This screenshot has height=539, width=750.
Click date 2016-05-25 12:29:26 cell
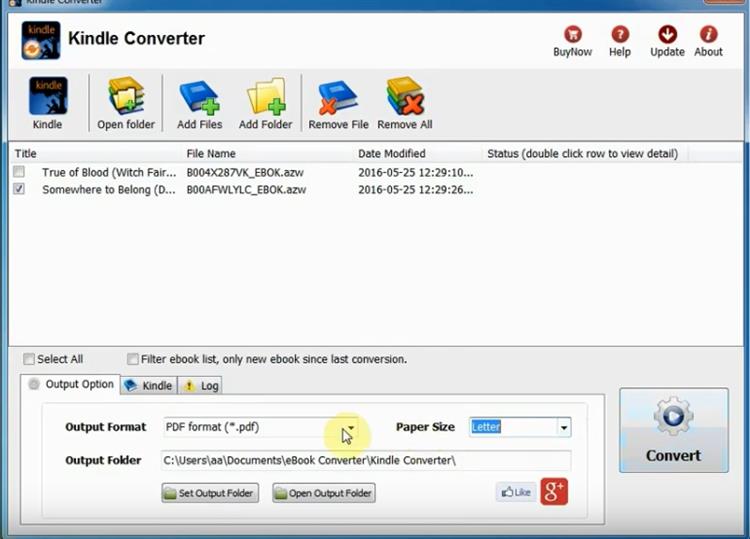point(416,189)
